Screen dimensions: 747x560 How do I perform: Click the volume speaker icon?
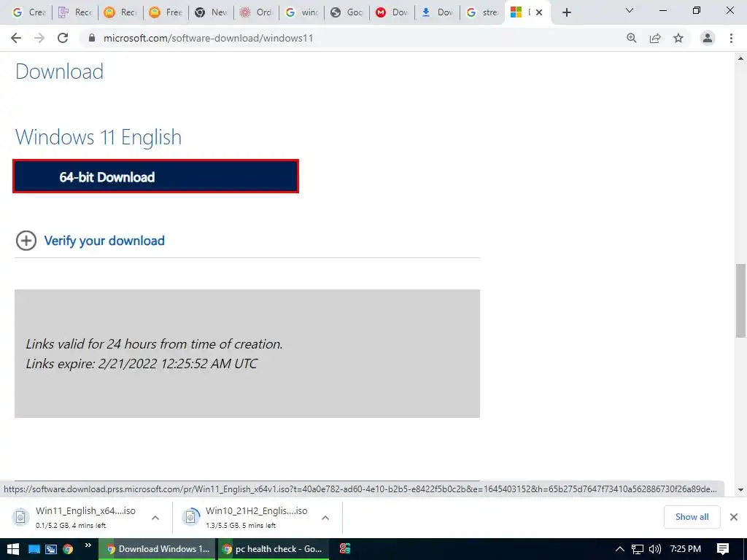point(655,549)
